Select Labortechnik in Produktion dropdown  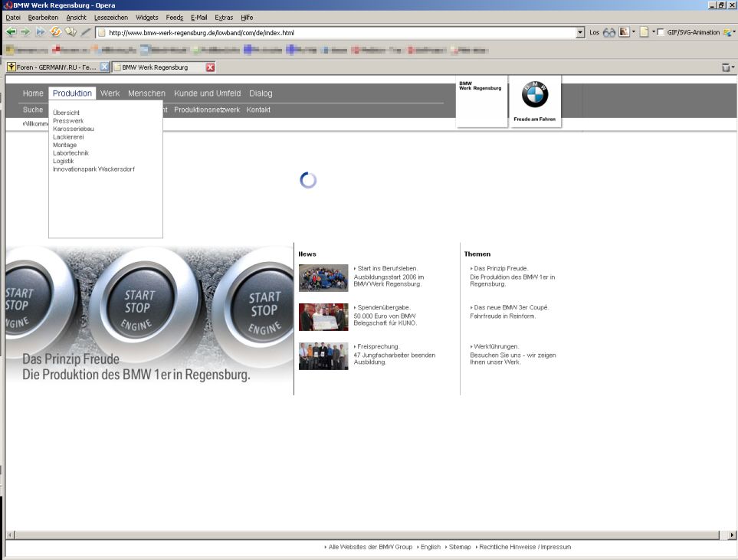click(71, 153)
